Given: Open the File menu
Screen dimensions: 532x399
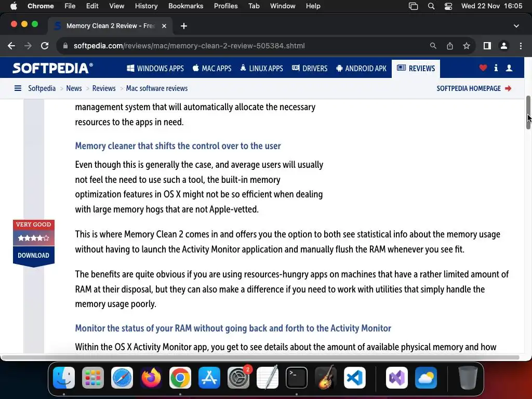Looking at the screenshot, I should pos(70,6).
